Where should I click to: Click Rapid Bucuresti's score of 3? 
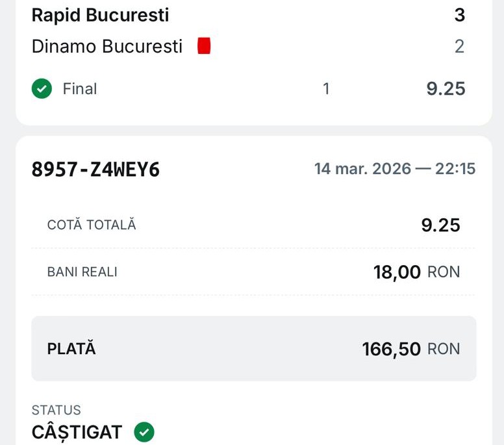pyautogui.click(x=459, y=16)
